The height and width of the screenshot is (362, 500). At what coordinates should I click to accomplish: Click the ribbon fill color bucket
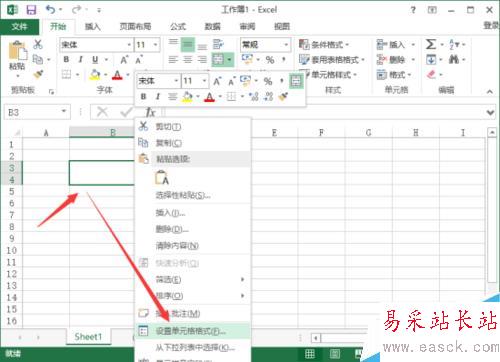[x=95, y=75]
